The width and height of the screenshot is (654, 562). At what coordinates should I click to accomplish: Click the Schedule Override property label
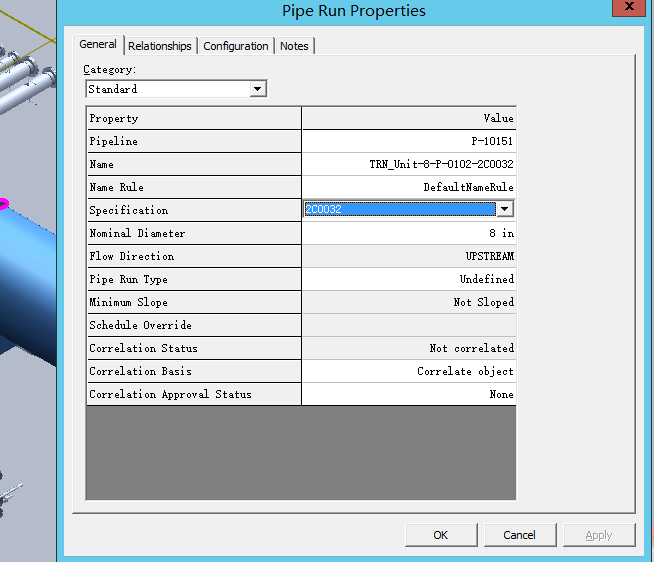click(194, 325)
